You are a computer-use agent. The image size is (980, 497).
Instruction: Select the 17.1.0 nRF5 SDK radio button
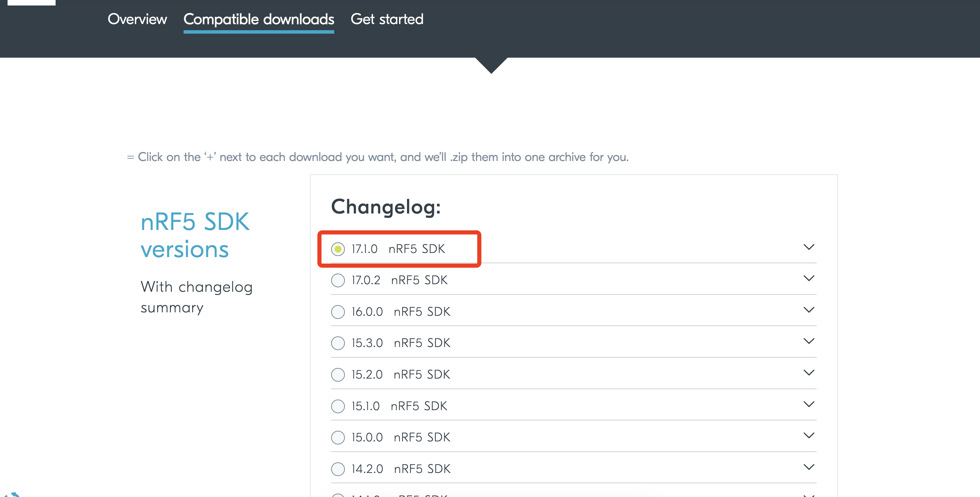click(338, 250)
